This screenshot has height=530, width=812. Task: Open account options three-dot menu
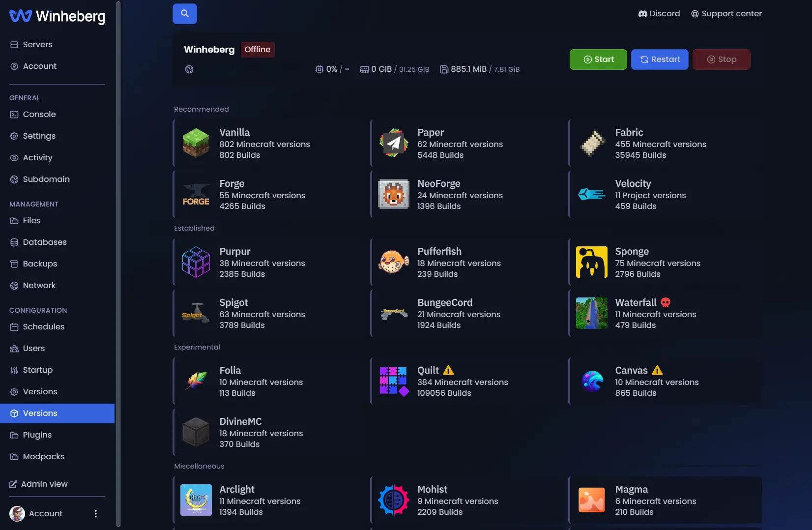point(96,514)
